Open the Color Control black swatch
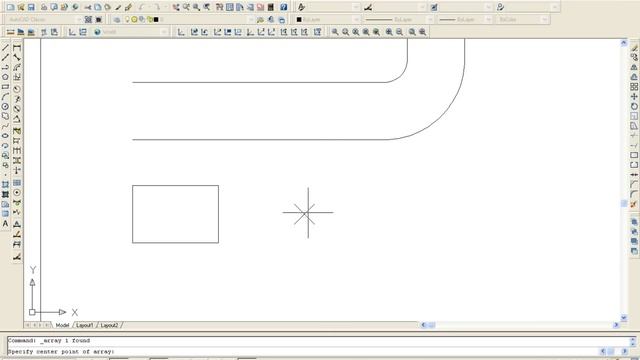 tap(299, 19)
